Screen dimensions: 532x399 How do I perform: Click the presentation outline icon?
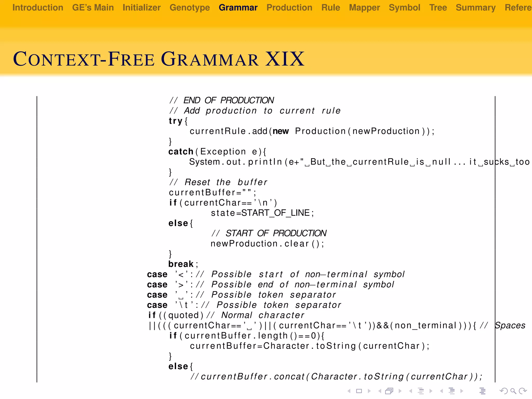(x=482, y=391)
